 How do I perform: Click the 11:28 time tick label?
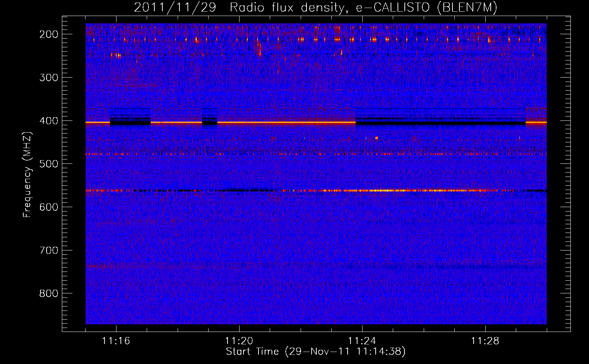485,341
